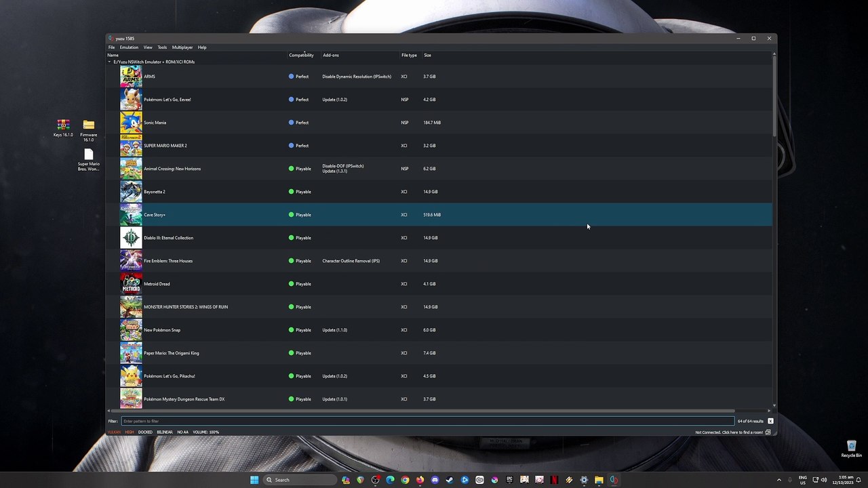Select Pokémon: Let's Go, Eevee! cover art
The width and height of the screenshot is (868, 488).
coord(131,100)
